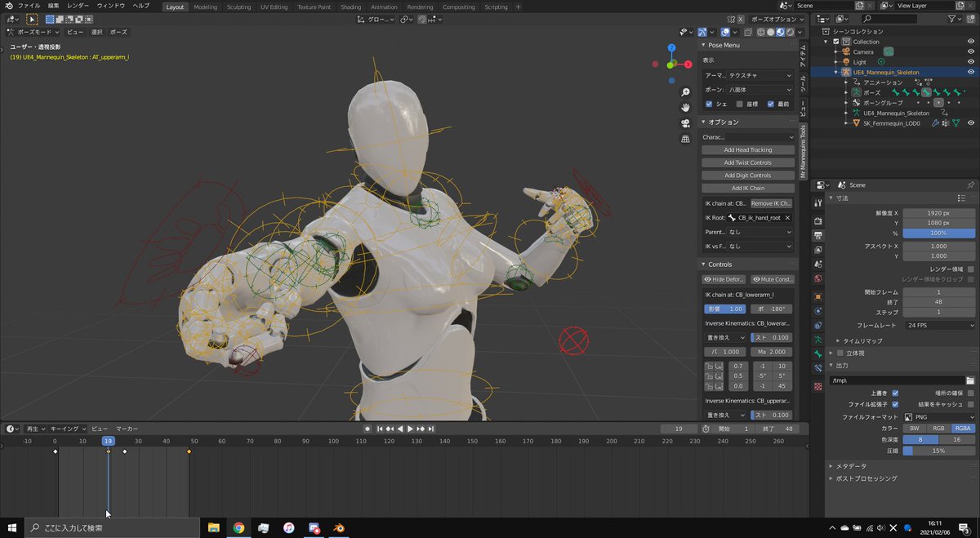Click the current frame field showing 19

coord(679,429)
